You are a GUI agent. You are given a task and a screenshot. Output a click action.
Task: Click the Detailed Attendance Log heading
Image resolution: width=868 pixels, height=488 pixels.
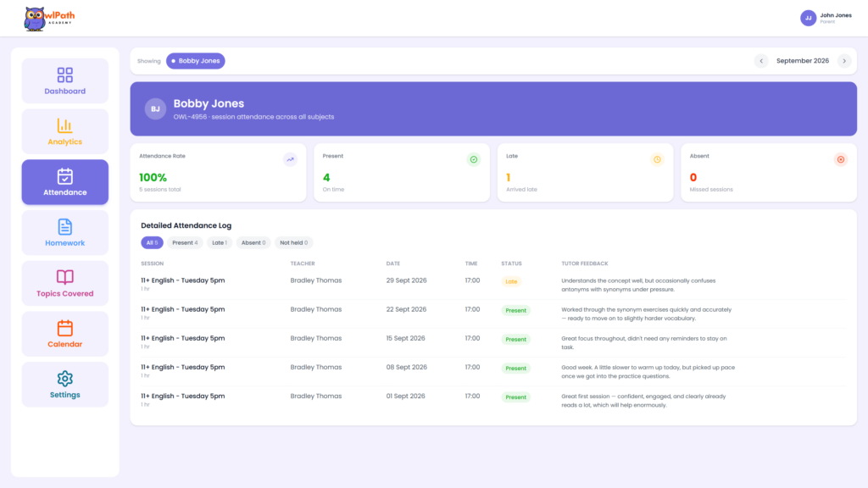(186, 225)
